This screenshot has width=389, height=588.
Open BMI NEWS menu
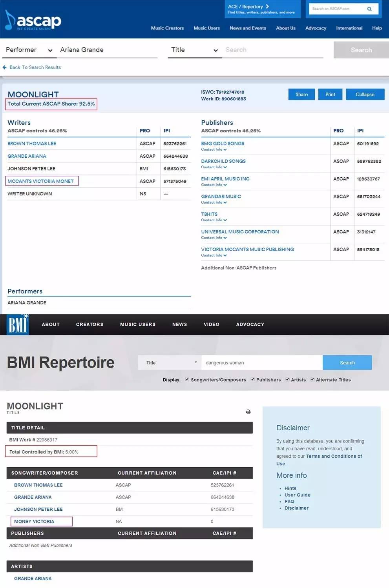point(179,324)
